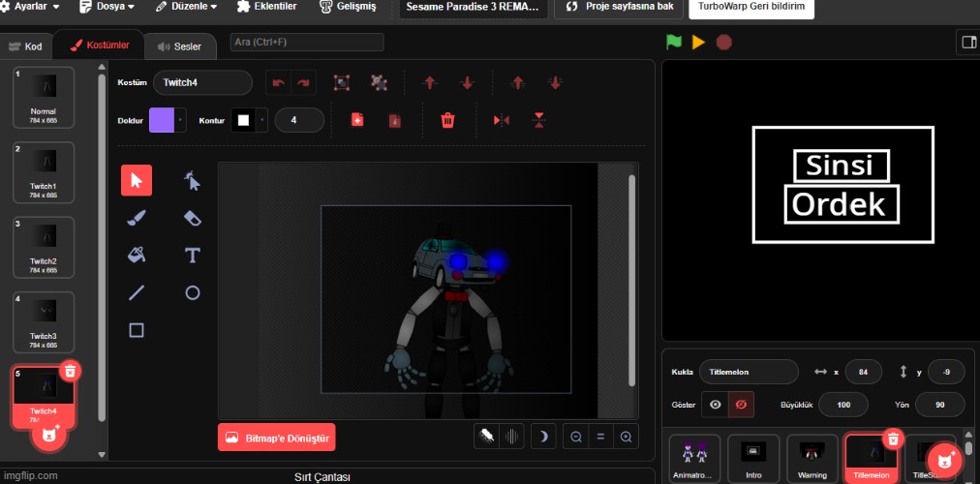Viewport: 980px width, 484px height.
Task: Select the Twitch2 costume thumbnail
Action: (43, 248)
